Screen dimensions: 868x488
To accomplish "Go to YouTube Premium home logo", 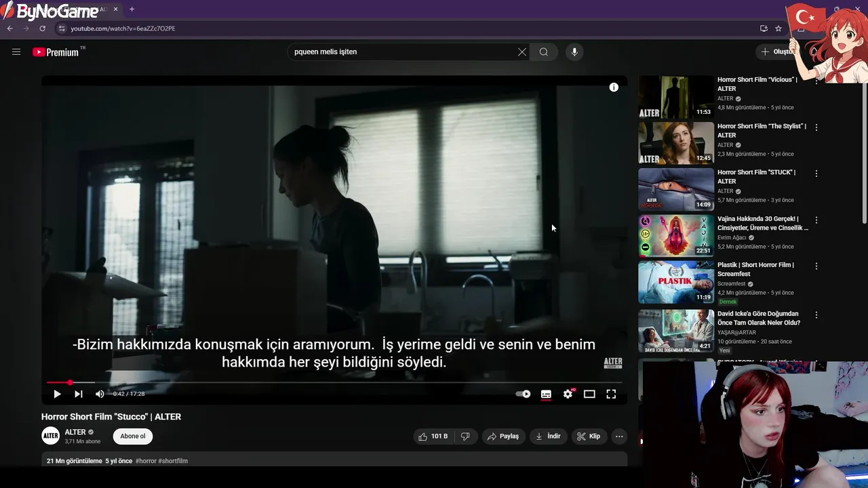I will coord(56,52).
